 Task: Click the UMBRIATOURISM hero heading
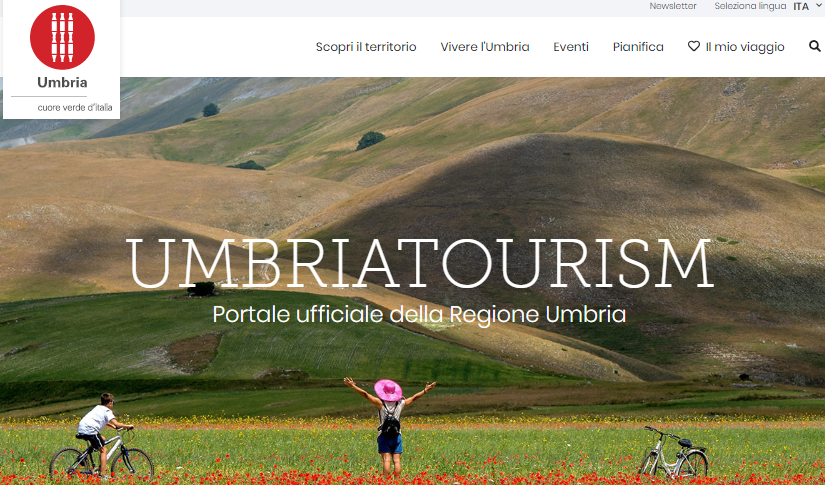[x=419, y=262]
